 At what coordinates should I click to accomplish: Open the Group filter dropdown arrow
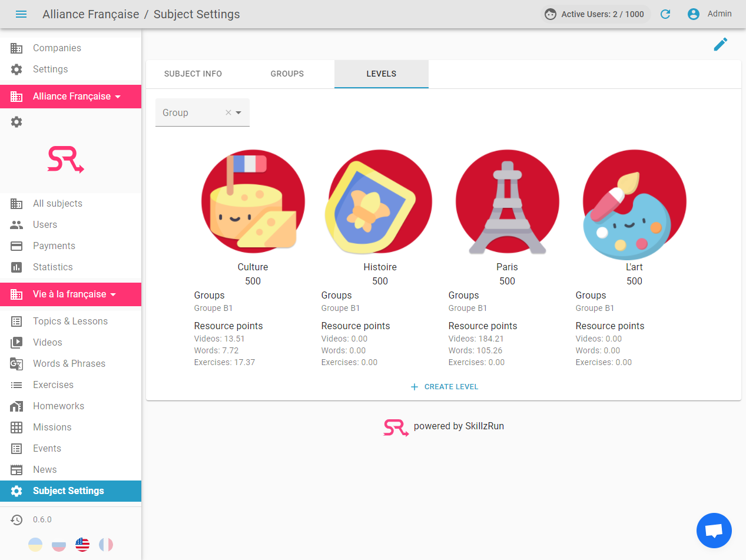pyautogui.click(x=238, y=112)
